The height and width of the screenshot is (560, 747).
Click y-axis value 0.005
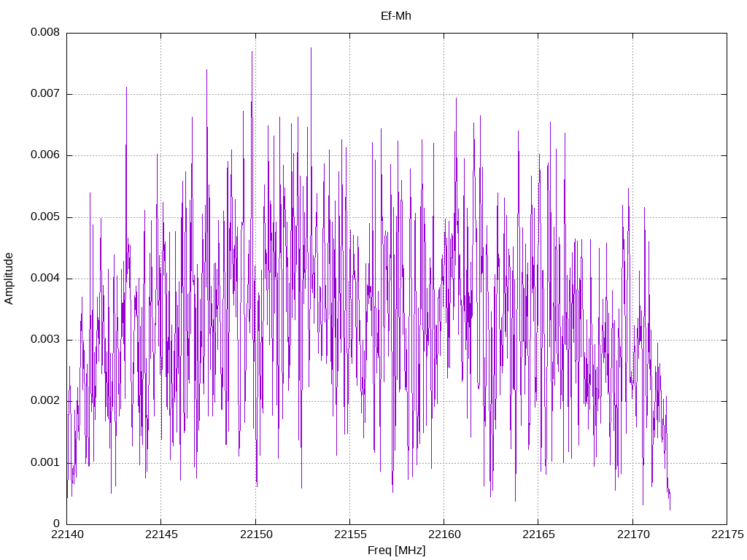45,217
